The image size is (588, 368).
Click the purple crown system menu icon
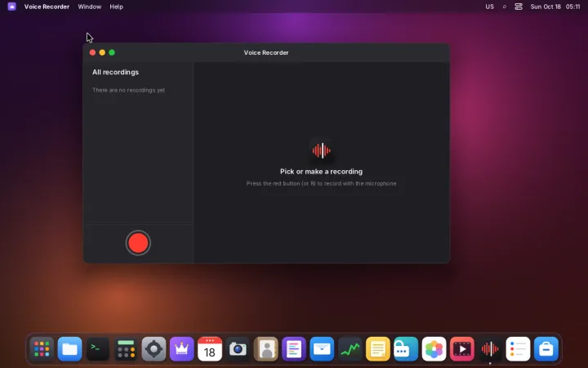[12, 7]
